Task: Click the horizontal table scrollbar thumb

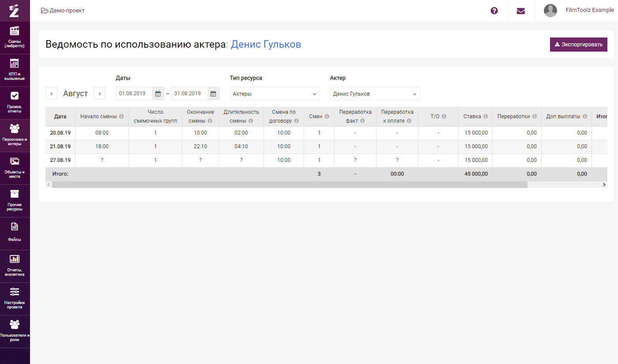Action: point(290,185)
